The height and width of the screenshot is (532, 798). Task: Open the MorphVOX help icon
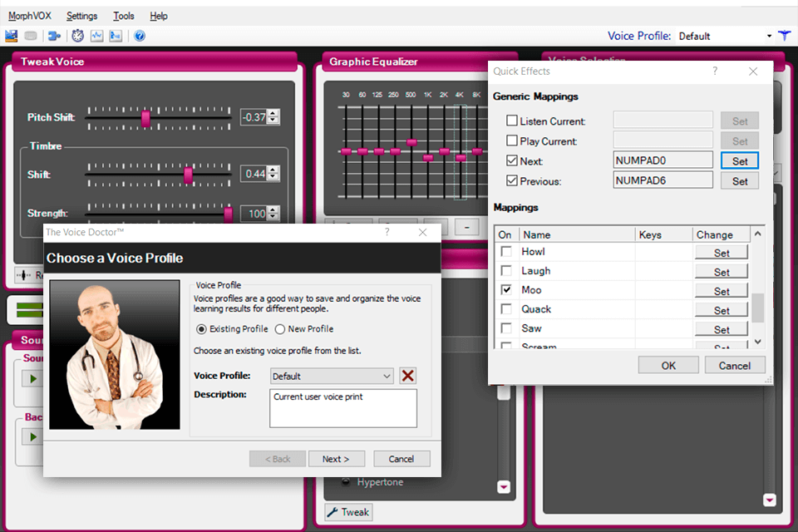click(139, 36)
